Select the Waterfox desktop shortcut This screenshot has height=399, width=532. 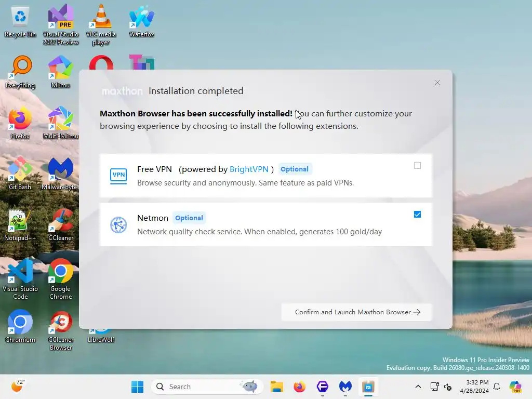click(x=141, y=22)
